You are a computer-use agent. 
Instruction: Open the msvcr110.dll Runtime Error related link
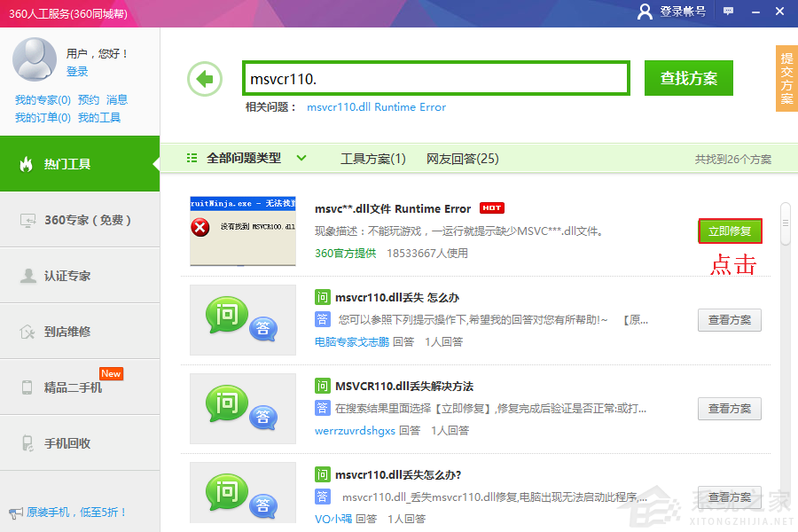click(x=376, y=107)
